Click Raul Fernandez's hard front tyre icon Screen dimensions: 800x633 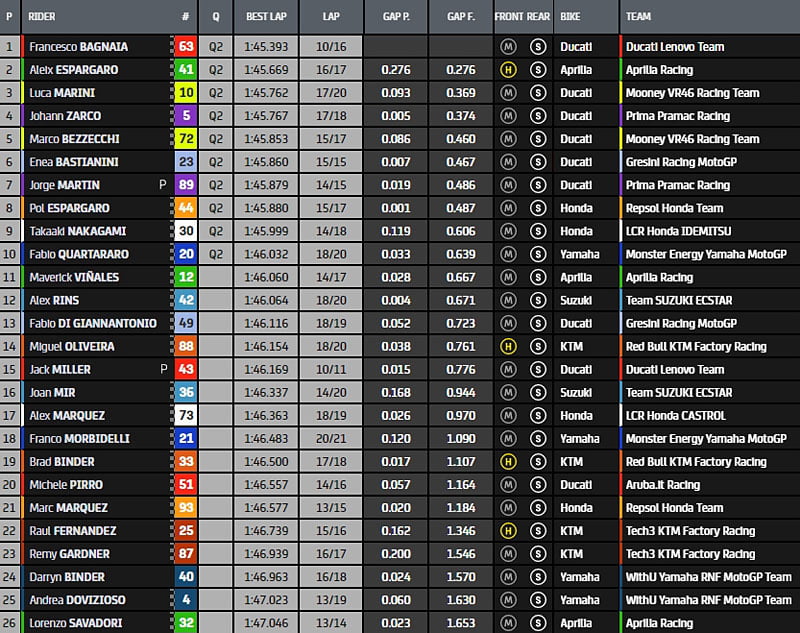pos(508,531)
